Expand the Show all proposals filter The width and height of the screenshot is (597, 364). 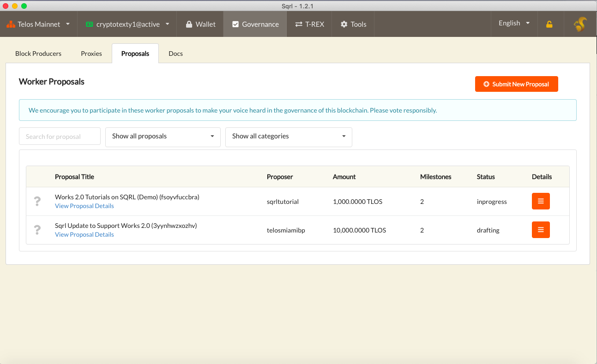[163, 137]
